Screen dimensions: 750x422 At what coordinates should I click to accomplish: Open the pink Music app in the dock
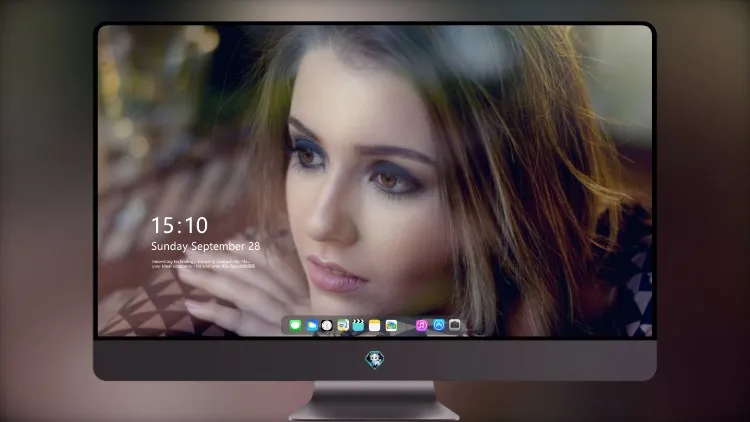pos(421,325)
